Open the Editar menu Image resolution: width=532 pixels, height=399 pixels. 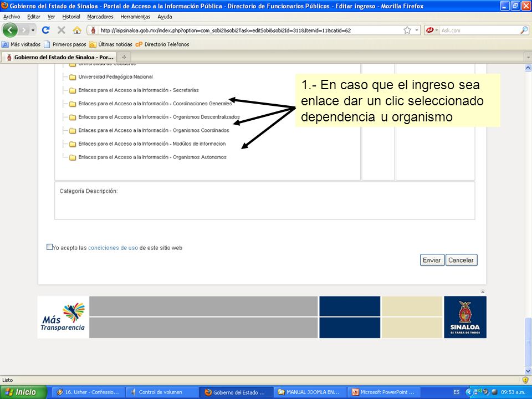pos(34,17)
